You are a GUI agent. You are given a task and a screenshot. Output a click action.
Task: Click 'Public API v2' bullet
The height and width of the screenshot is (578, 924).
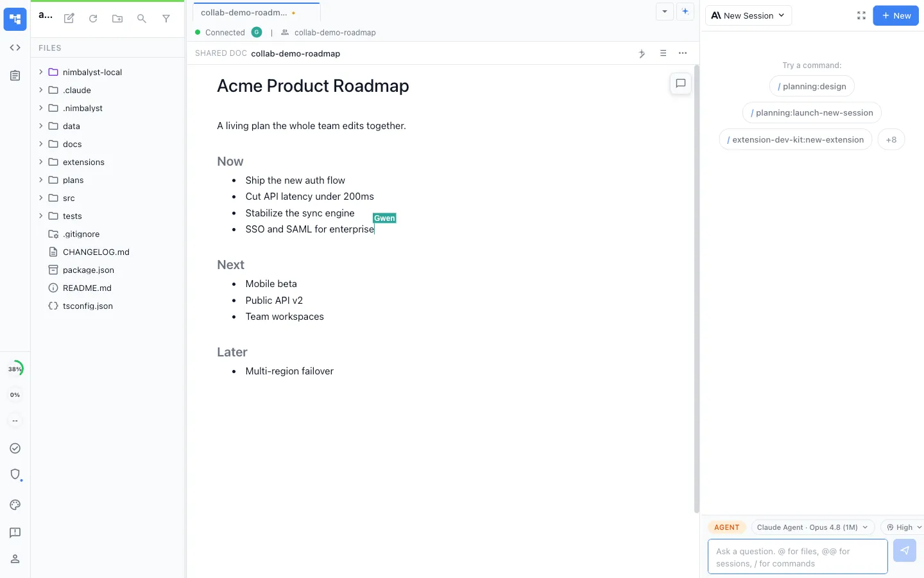274,301
